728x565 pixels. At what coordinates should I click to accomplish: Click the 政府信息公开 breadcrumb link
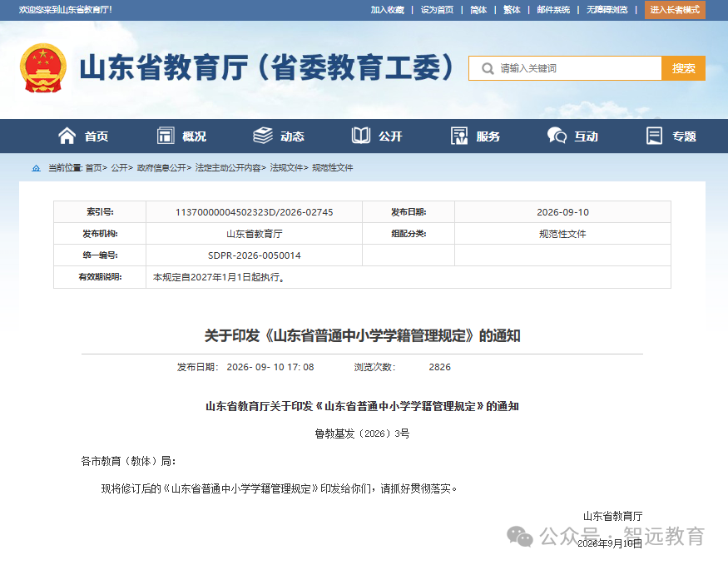(161, 168)
